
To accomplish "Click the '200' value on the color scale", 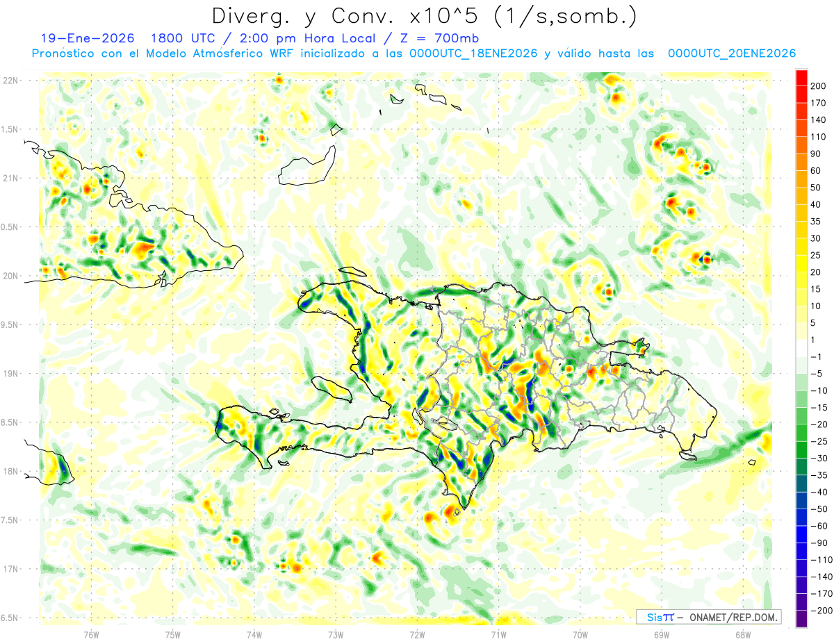I will click(x=819, y=85).
